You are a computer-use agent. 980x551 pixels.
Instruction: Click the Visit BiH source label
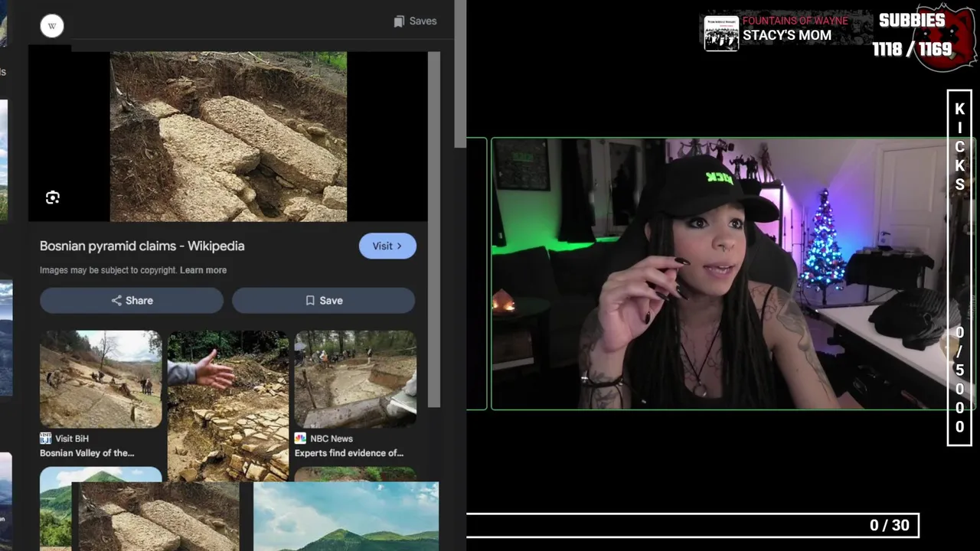coord(72,439)
